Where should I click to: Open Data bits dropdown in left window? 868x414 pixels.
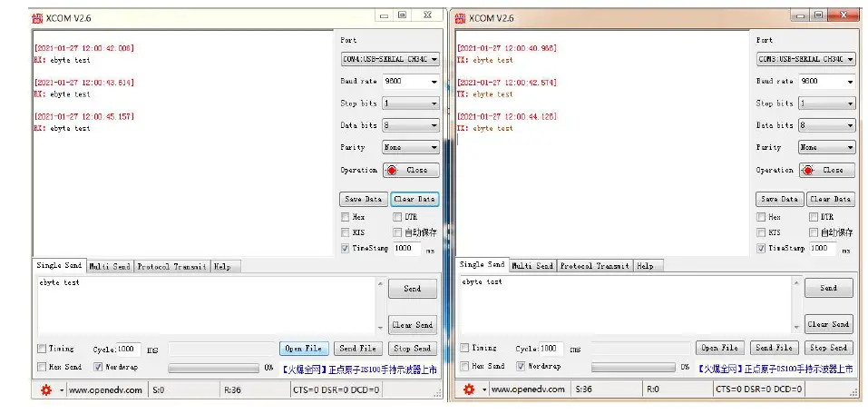point(411,126)
